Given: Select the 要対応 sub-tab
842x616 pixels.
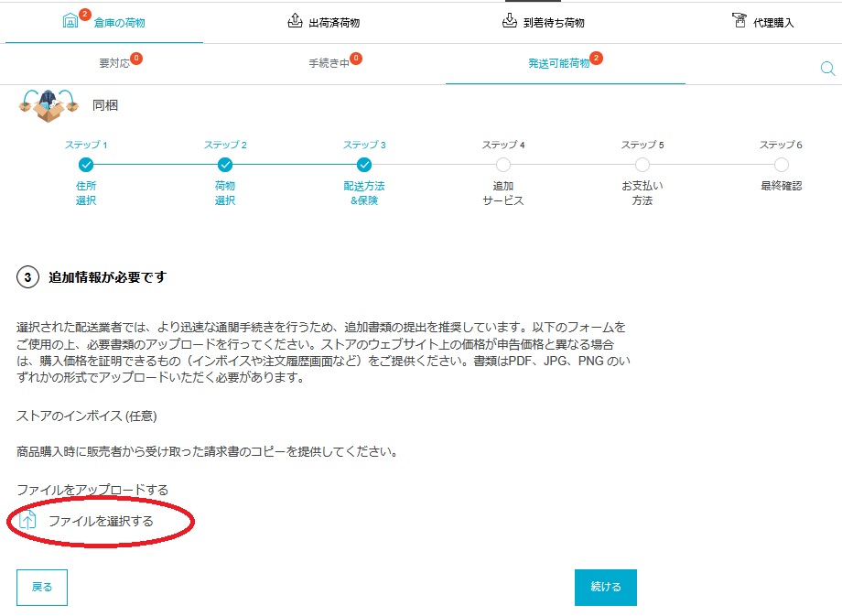Looking at the screenshot, I should point(115,64).
